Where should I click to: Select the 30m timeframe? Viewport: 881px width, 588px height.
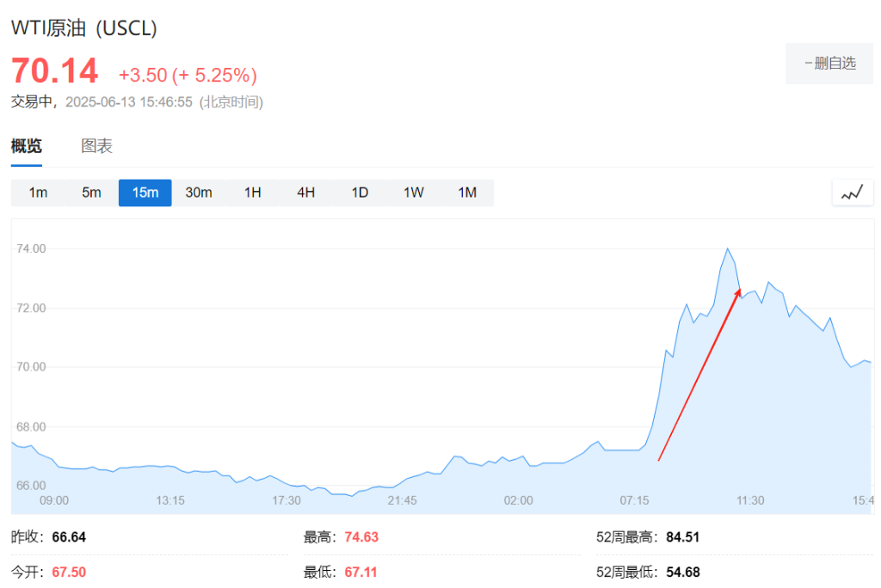point(199,193)
